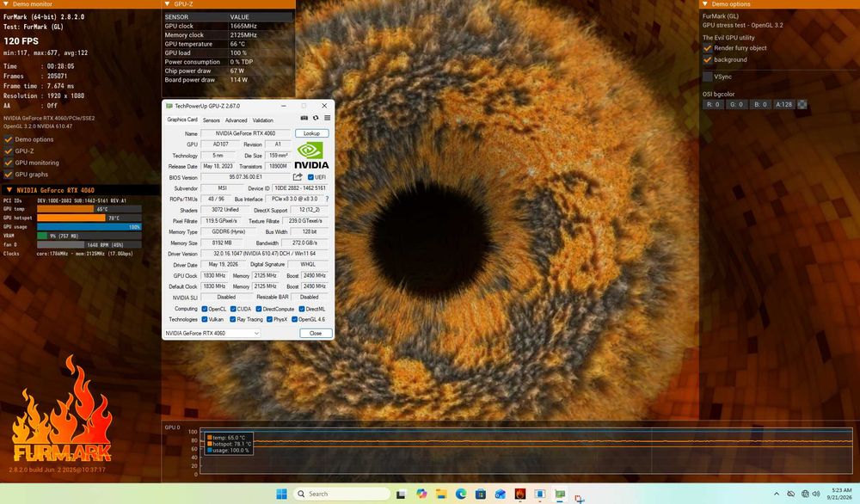Click the share BIOS export icon
The image size is (860, 504).
[x=298, y=177]
